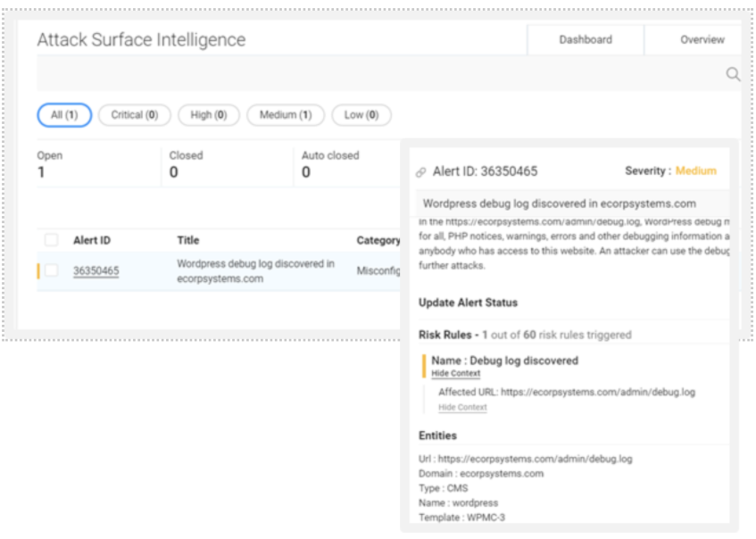Screen dimensions: 756x539
Task: Sort by the Alert ID column header
Action: pos(92,240)
